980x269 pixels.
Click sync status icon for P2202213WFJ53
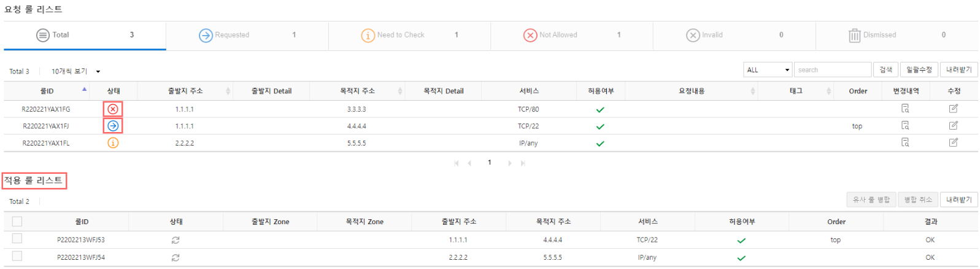click(176, 240)
